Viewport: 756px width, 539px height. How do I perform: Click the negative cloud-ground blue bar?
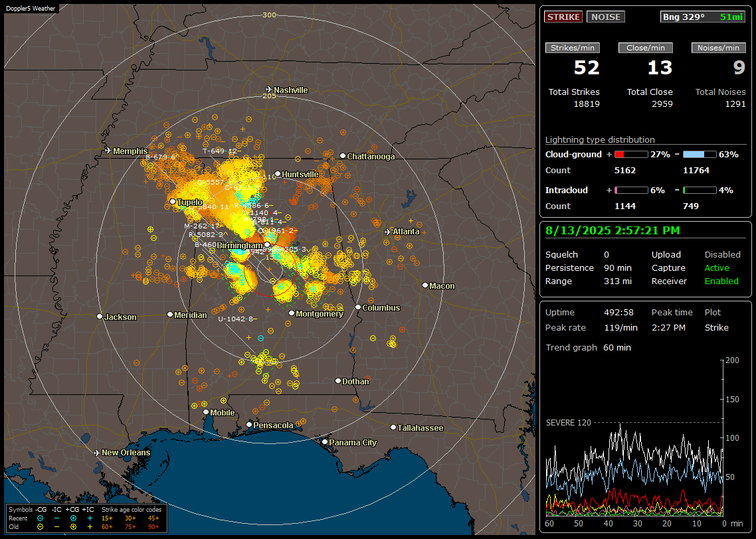tap(700, 155)
